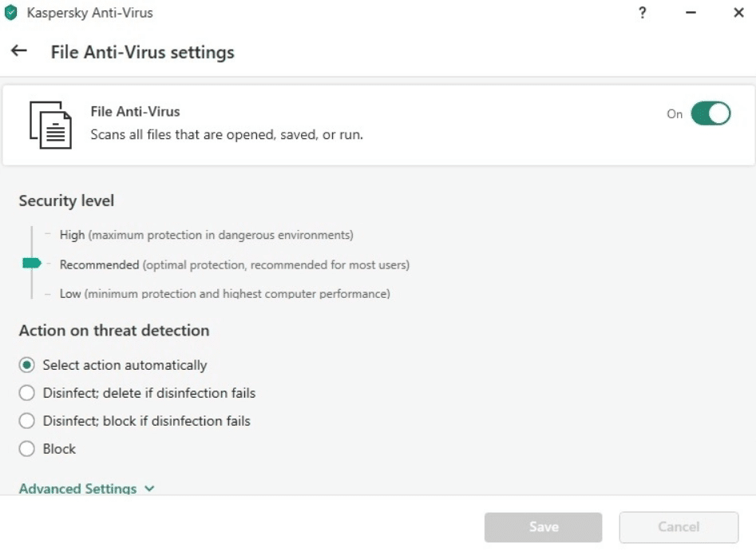Screen dimensions: 756x552
Task: Close the Kaspersky Anti-Virus window
Action: click(x=738, y=13)
